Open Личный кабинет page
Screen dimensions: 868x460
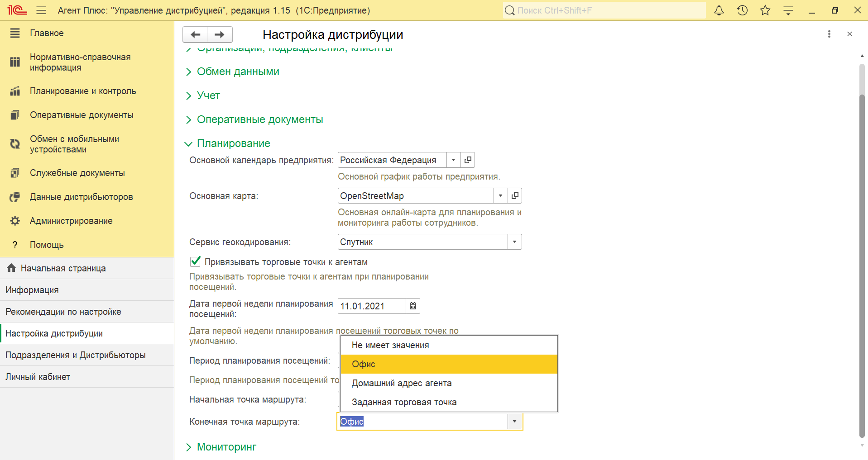coord(87,377)
